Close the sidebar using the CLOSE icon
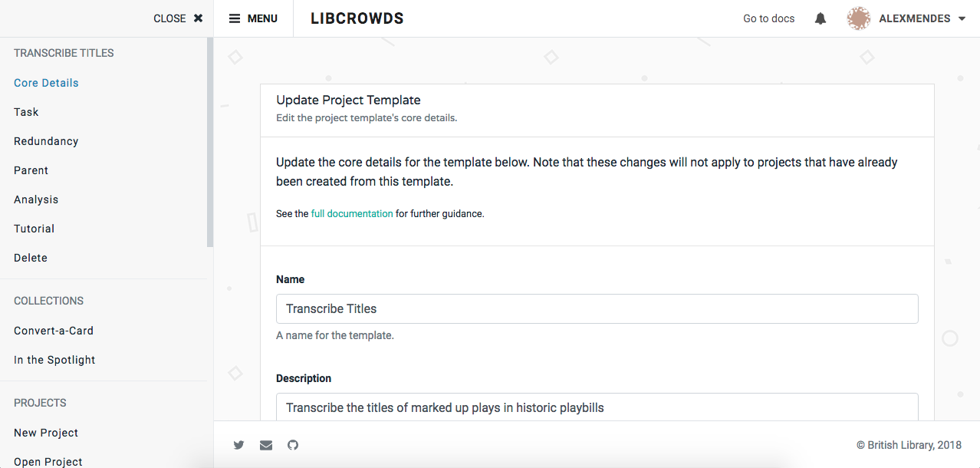 198,18
